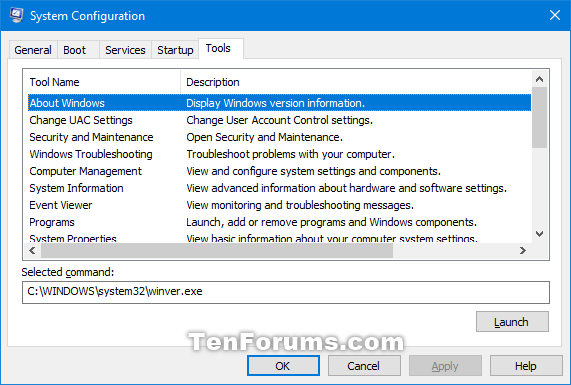Open Help for System Configuration
The image size is (571, 385).
526,366
